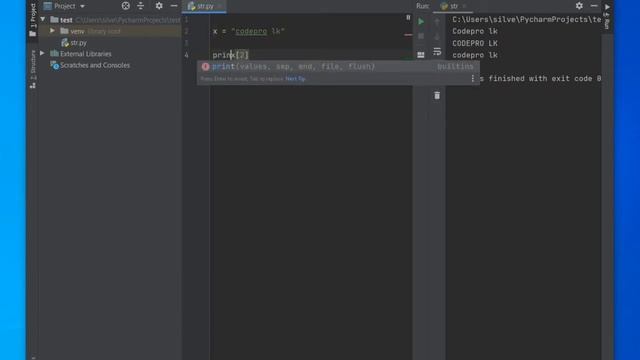
Task: Open completion popup three-dot options menu
Action: pos(473,78)
